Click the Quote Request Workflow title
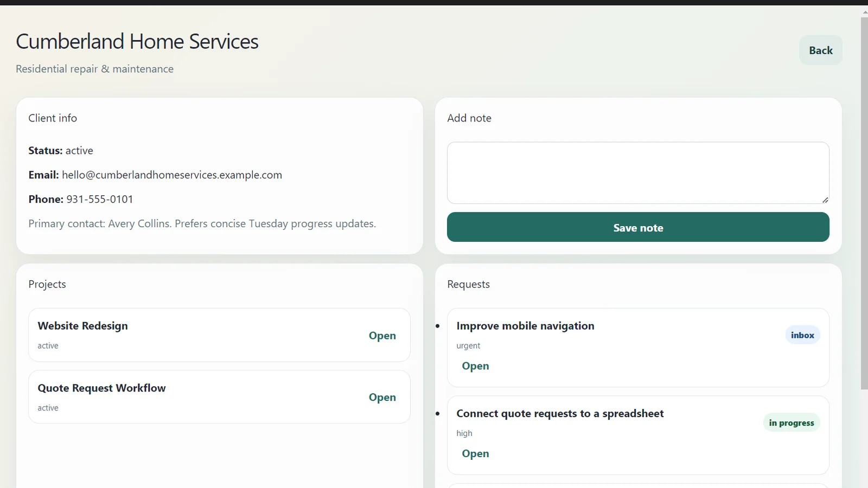Viewport: 868px width, 488px height. tap(101, 388)
